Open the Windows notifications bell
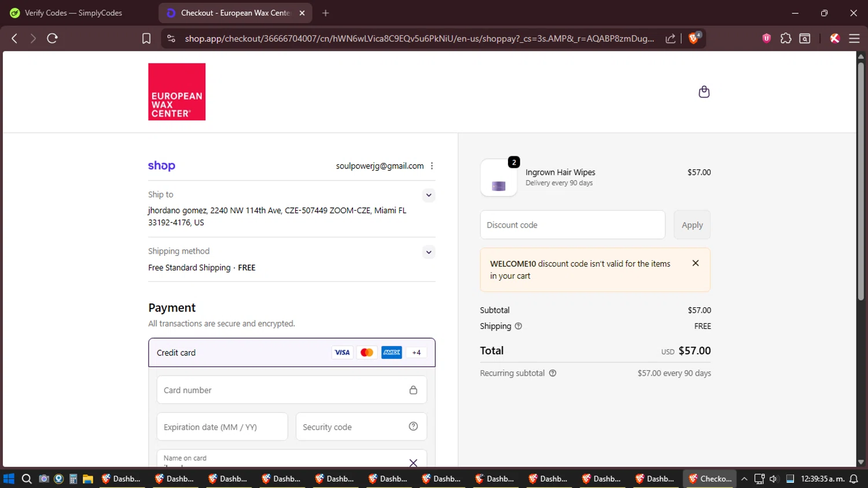This screenshot has height=488, width=868. (854, 479)
